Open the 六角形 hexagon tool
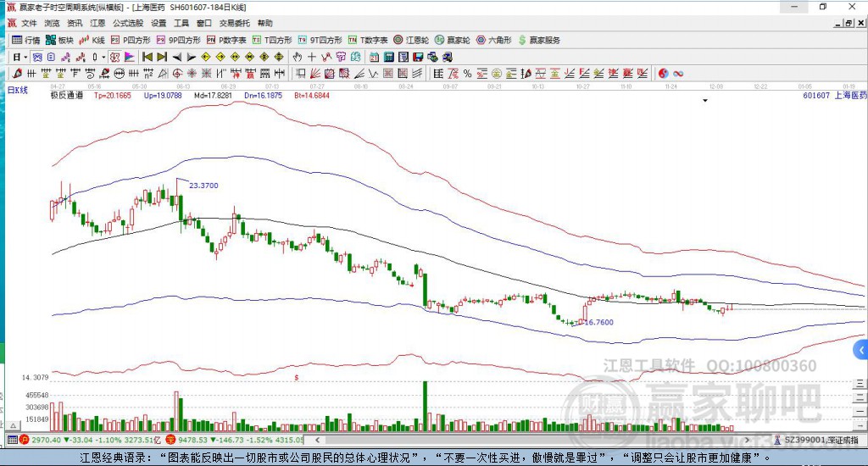Image resolution: width=868 pixels, height=466 pixels. 494,40
